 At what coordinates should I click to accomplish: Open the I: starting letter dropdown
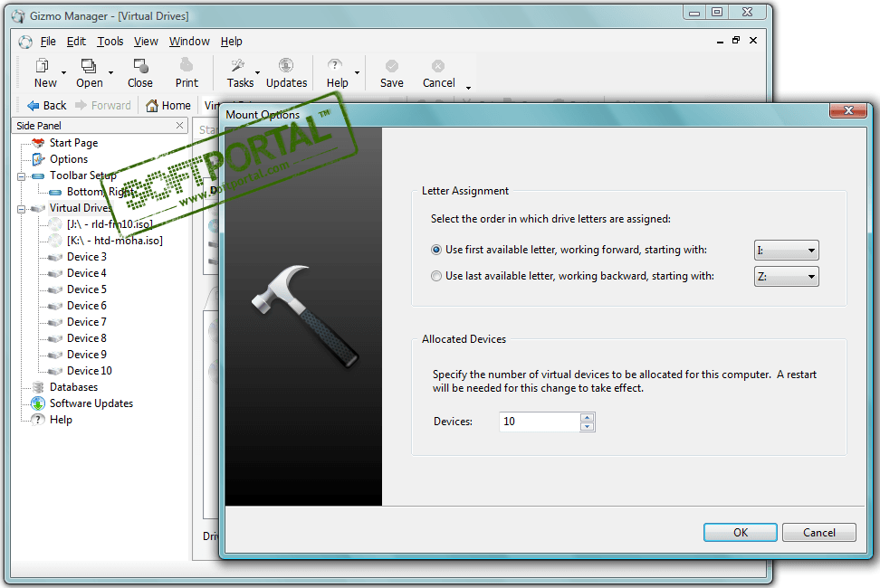[x=786, y=250]
